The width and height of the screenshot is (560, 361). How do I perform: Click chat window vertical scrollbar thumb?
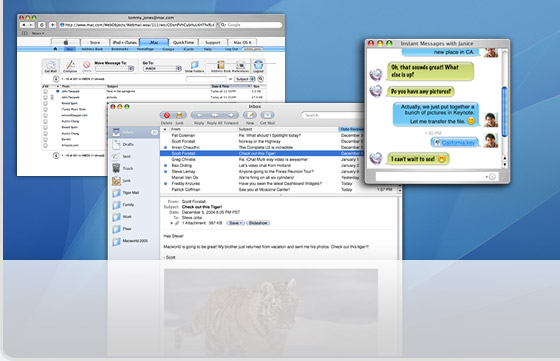[504, 111]
